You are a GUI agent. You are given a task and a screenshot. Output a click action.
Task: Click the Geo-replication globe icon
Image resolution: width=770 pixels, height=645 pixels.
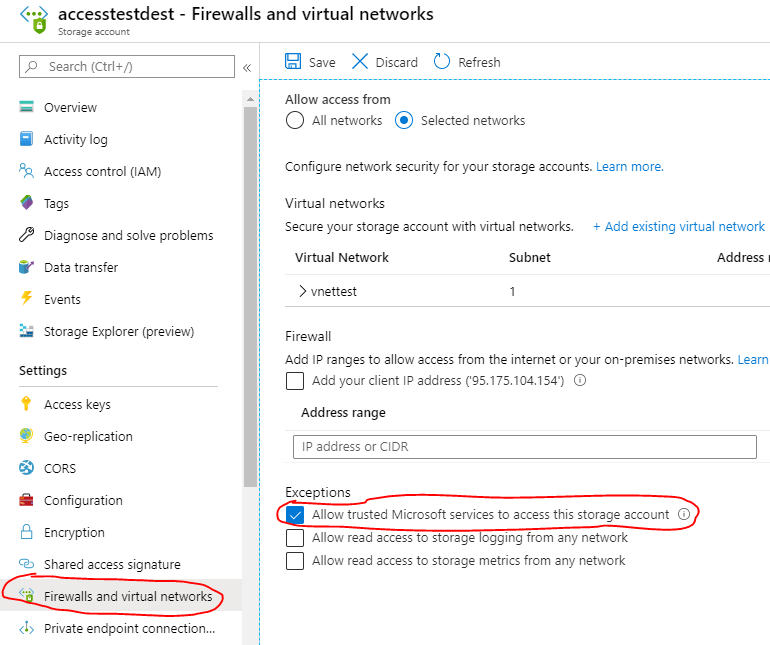(x=26, y=436)
